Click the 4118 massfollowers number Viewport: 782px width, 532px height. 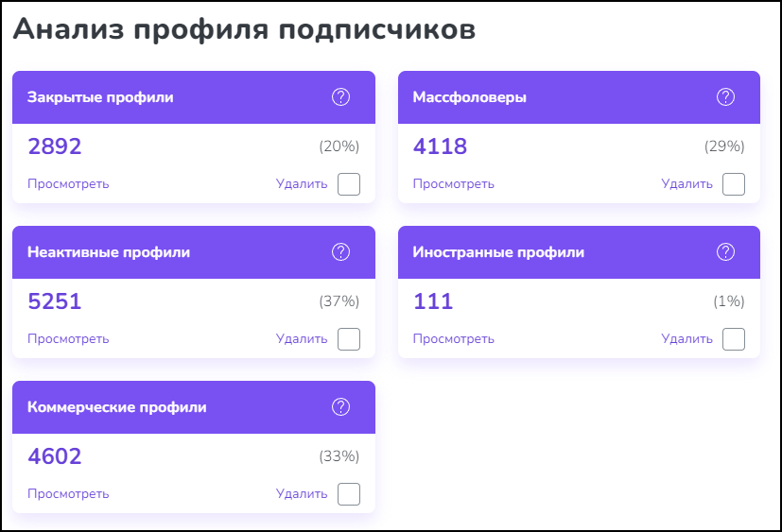click(440, 146)
